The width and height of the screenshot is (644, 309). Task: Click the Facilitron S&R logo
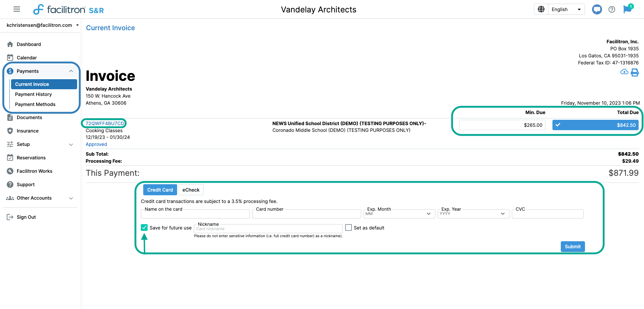[68, 9]
